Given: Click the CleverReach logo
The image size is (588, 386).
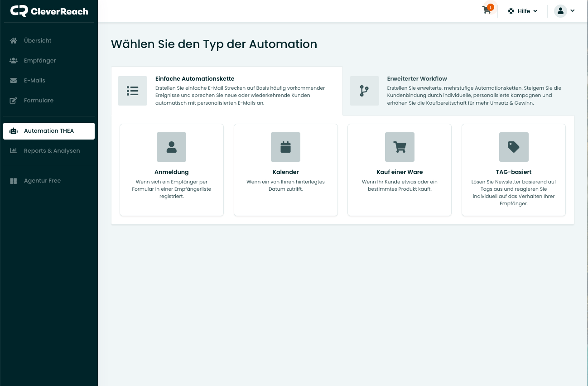Looking at the screenshot, I should 49,11.
